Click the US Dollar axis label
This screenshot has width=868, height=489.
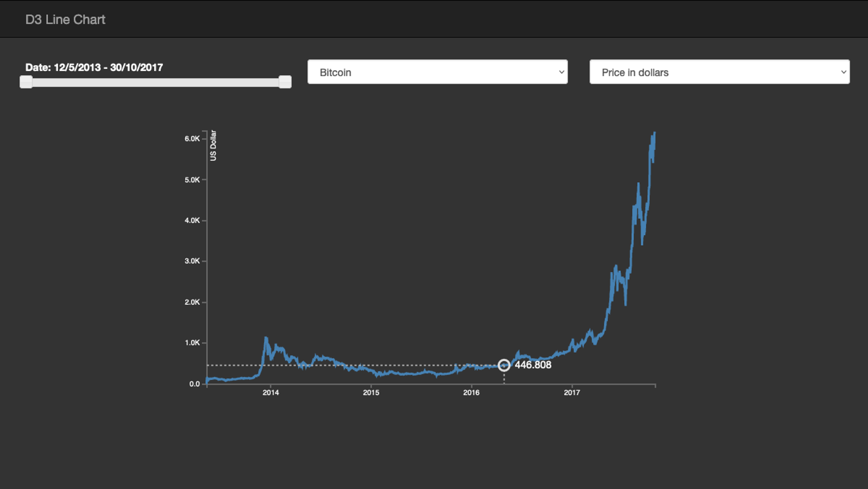click(213, 146)
